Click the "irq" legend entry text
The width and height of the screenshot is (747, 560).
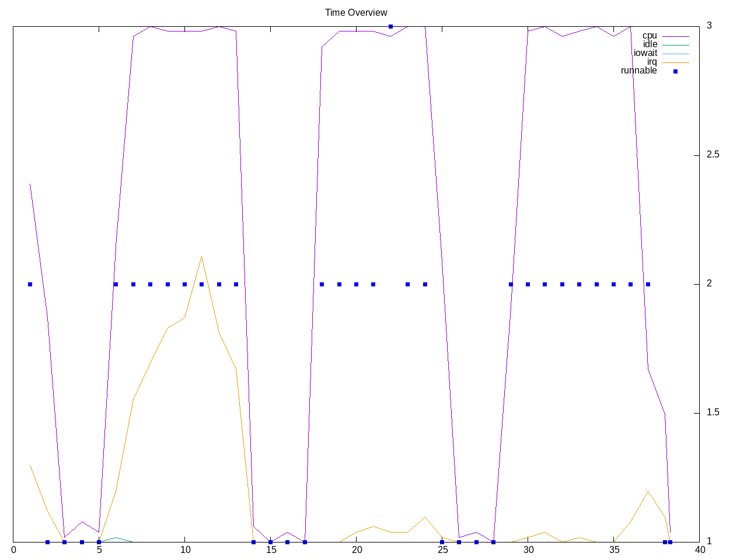651,62
